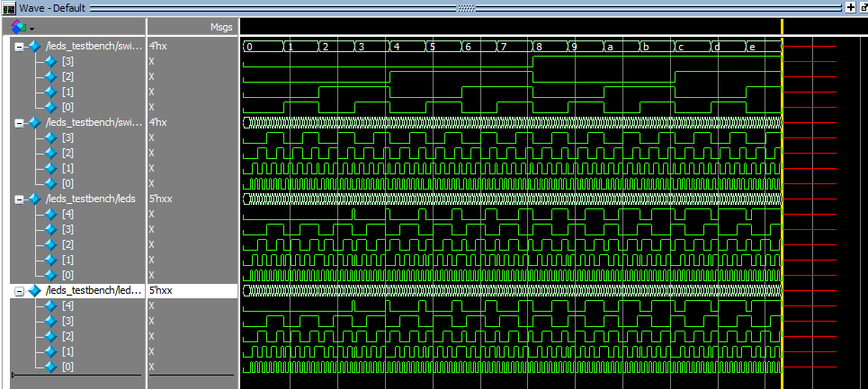Image resolution: width=868 pixels, height=389 pixels.
Task: Click the Wave window icon in title bar
Action: coord(10,7)
